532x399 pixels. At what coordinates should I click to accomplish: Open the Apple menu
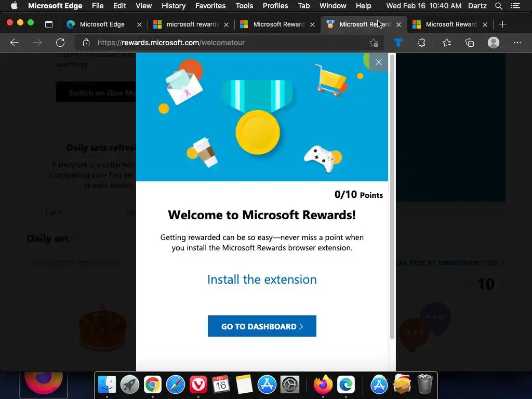[14, 6]
